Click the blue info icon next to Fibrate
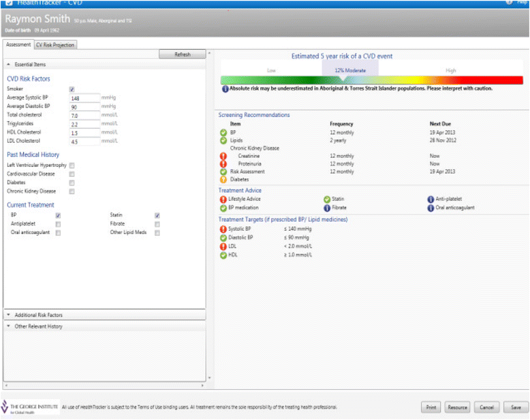The image size is (530, 420). pos(327,208)
